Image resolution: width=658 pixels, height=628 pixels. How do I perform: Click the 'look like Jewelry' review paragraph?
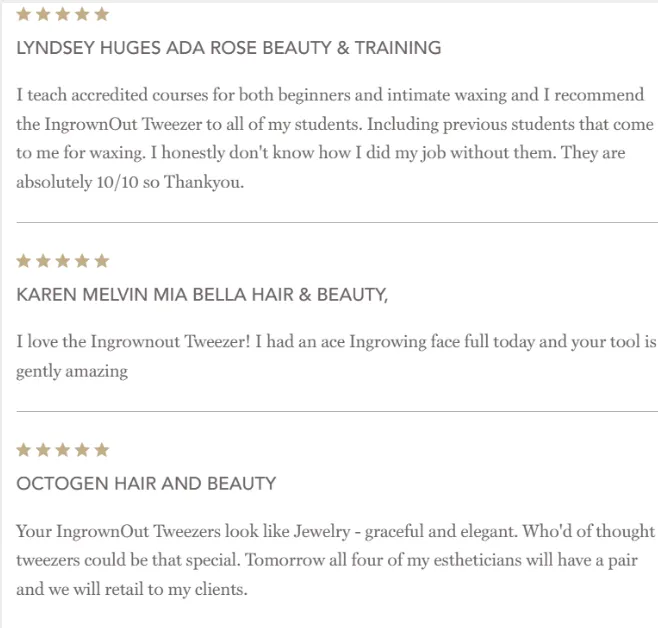tap(335, 560)
